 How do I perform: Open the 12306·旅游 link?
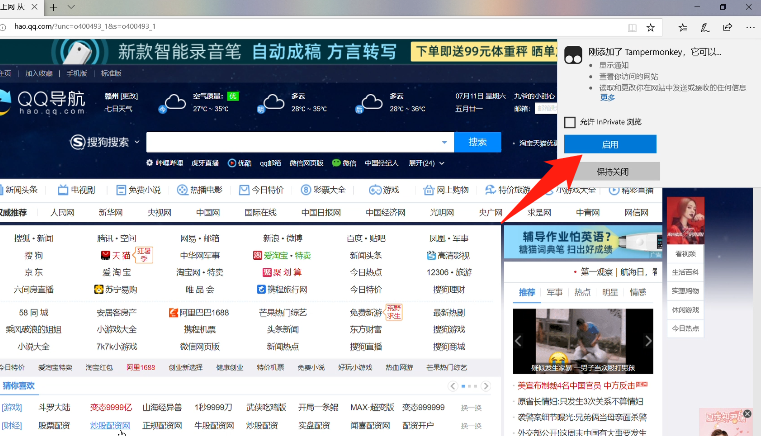[x=449, y=272]
